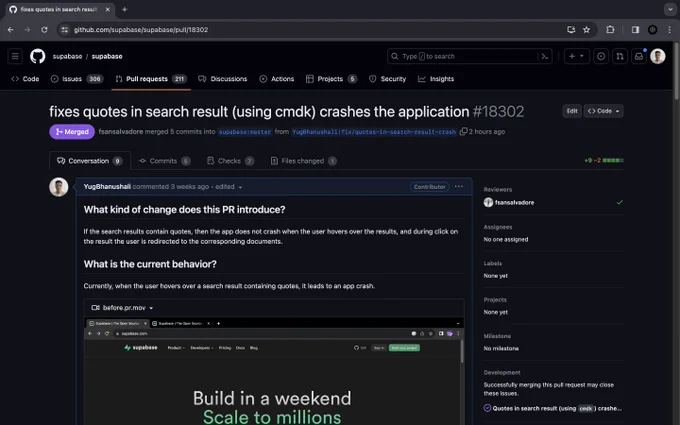The image size is (680, 425).
Task: Open the create new plus dropdown
Action: click(x=576, y=56)
